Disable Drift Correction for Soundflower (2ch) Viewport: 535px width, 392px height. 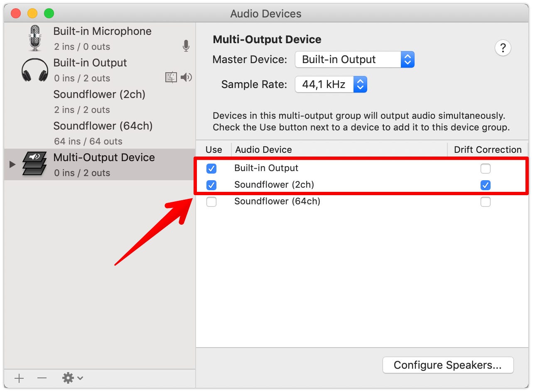tap(485, 185)
